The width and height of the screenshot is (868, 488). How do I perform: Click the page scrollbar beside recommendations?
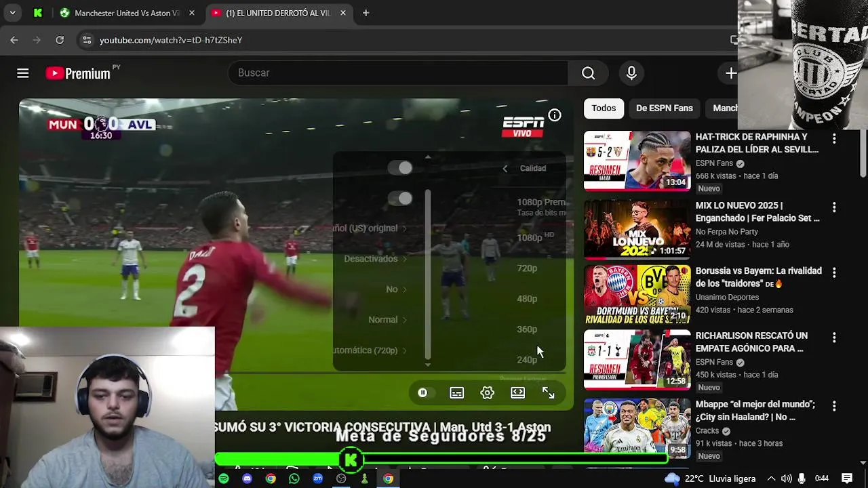pos(863,152)
